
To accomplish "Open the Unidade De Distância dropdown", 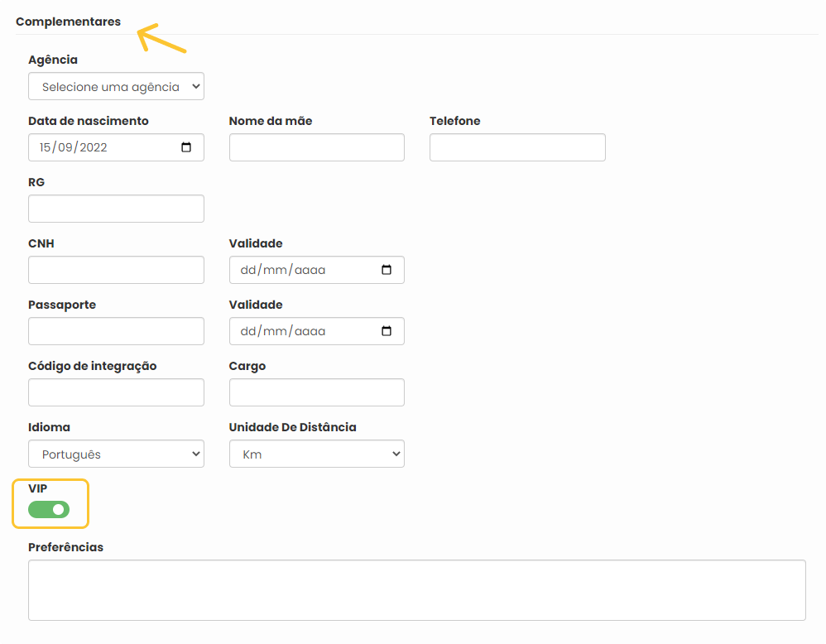I will [317, 454].
